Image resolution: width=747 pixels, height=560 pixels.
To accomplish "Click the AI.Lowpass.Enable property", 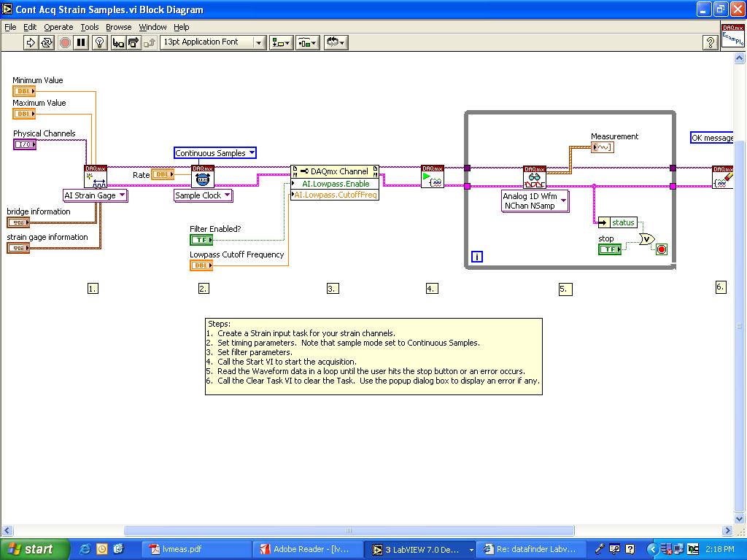I will click(335, 183).
